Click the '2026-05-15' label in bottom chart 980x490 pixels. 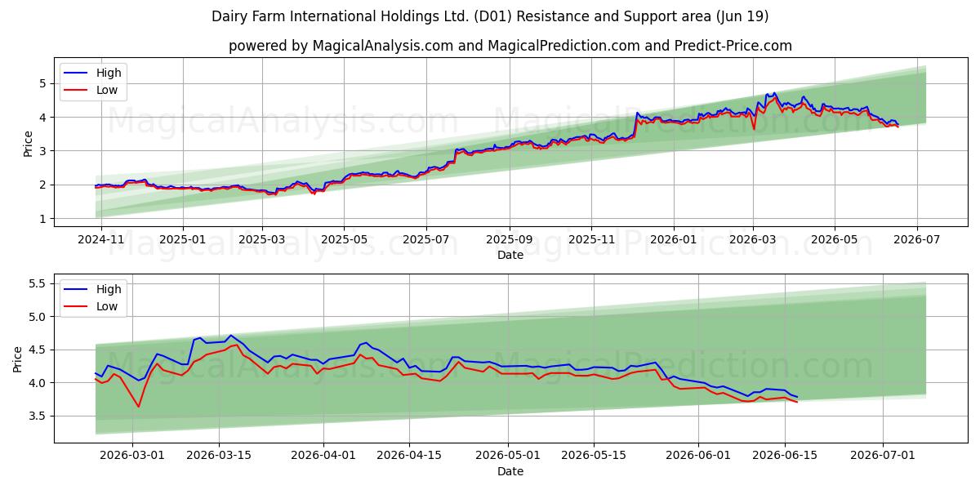pos(595,457)
